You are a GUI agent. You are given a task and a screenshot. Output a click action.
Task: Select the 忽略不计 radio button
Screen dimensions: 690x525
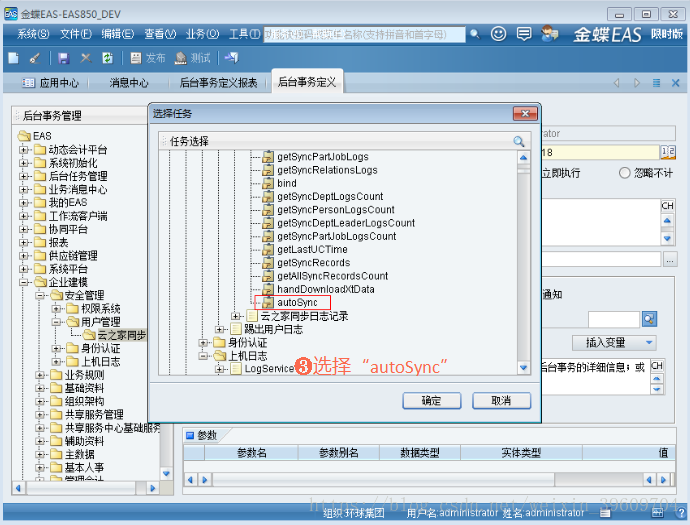pos(624,173)
